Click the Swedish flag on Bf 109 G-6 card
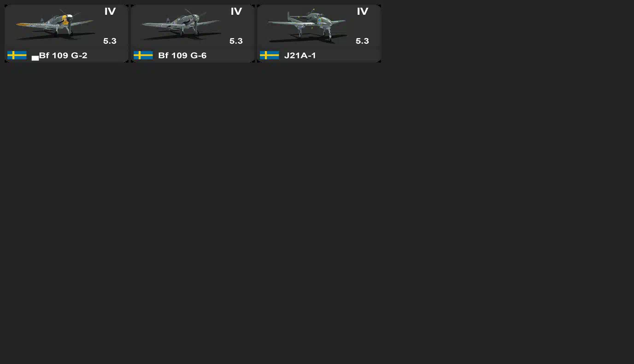Screen dimensions: 634x364 143,55
